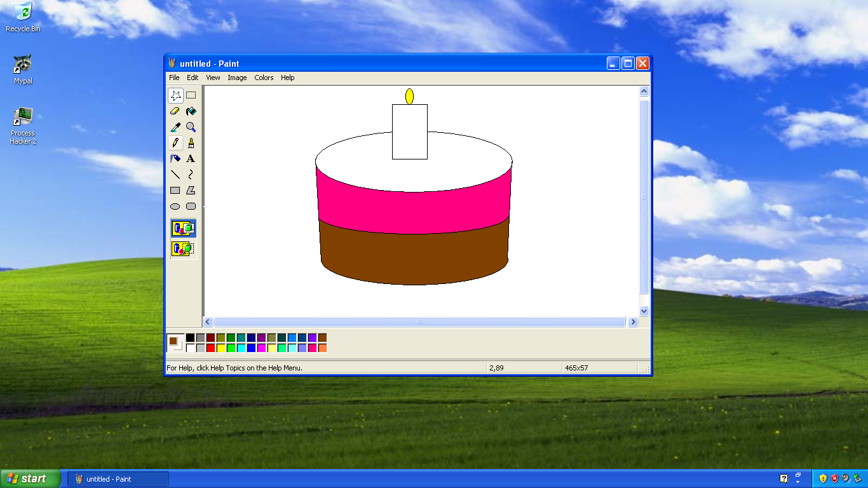Switch to transparent selection mode
Image resolution: width=868 pixels, height=488 pixels.
coord(183,249)
